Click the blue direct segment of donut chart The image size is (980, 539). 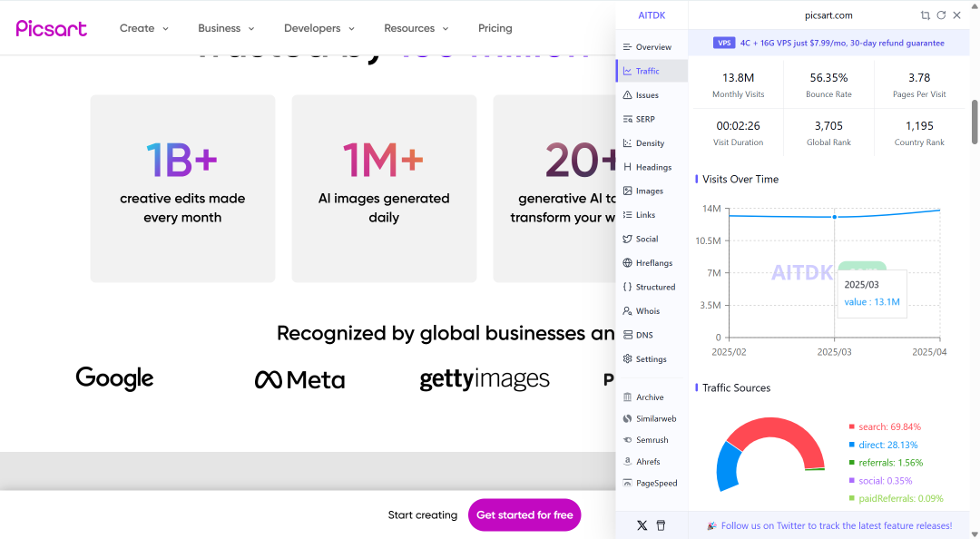pos(727,467)
